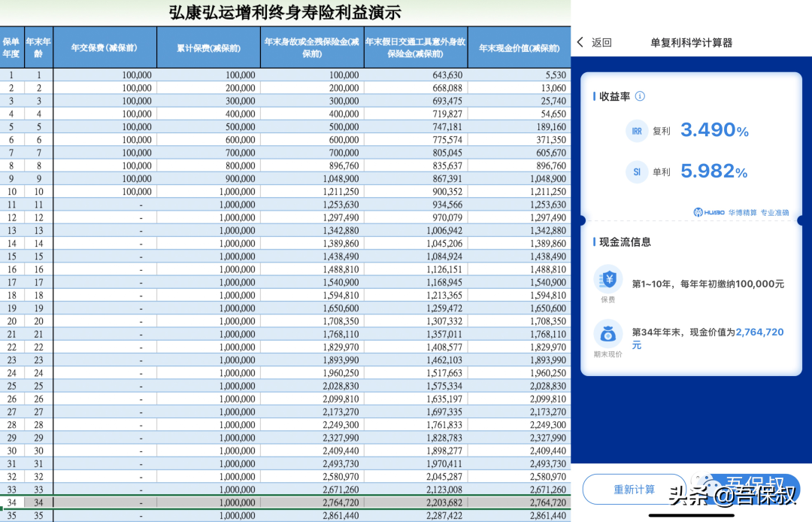Select cell with value 1,006,942
812x522 pixels.
416,230
